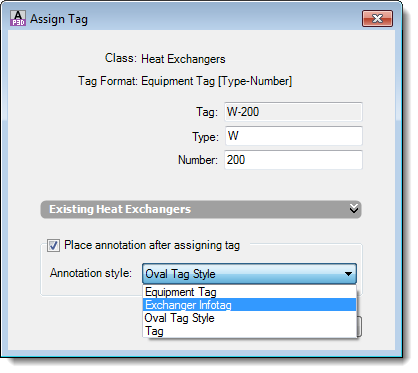The width and height of the screenshot is (418, 373).
Task: Click the read-only Tag field showing W-200
Action: (294, 112)
